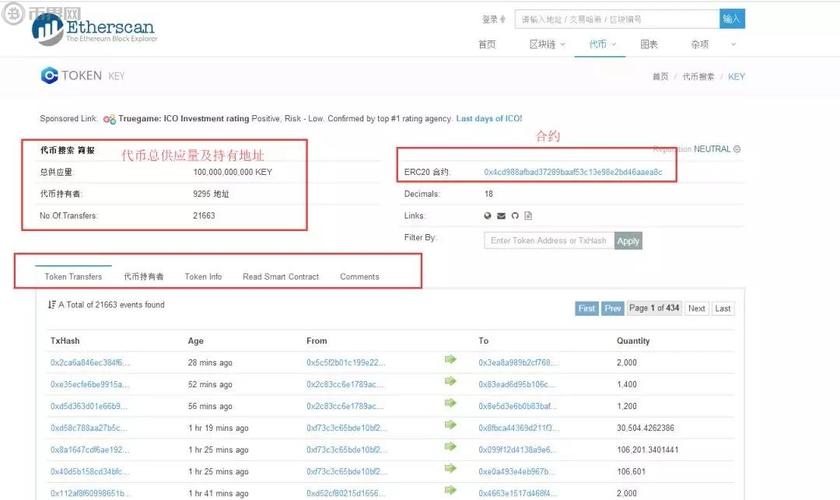Open transaction hash 0x112af8f60998651b...
The height and width of the screenshot is (500, 840).
(90, 494)
